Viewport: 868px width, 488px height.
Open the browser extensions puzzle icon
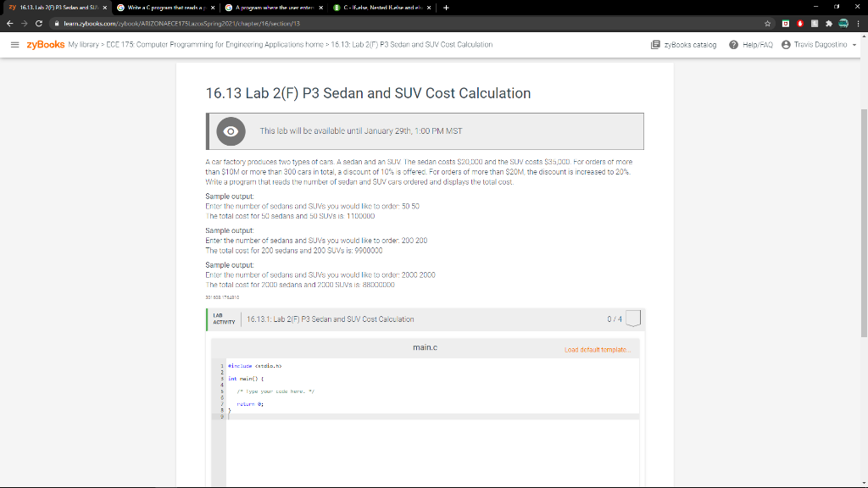(x=829, y=23)
